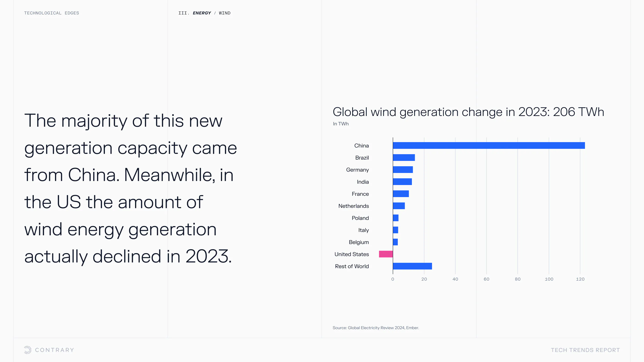Click the 120 axis tick label
The image size is (644, 362).
(x=580, y=279)
